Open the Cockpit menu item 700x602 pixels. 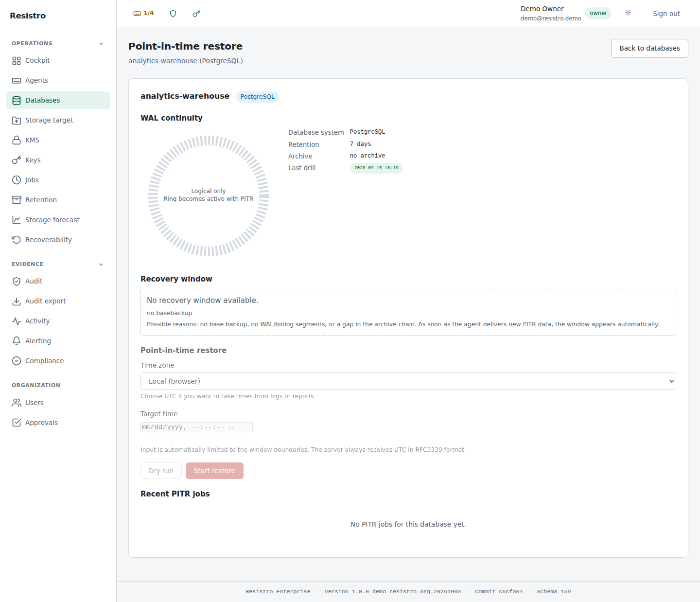pyautogui.click(x=58, y=61)
